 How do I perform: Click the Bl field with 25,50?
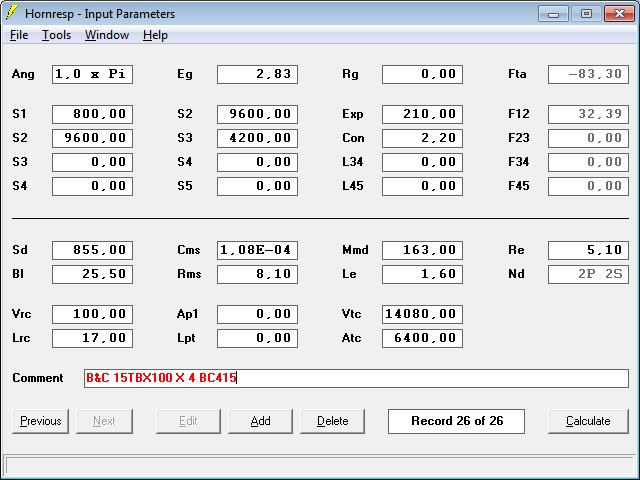(x=92, y=274)
